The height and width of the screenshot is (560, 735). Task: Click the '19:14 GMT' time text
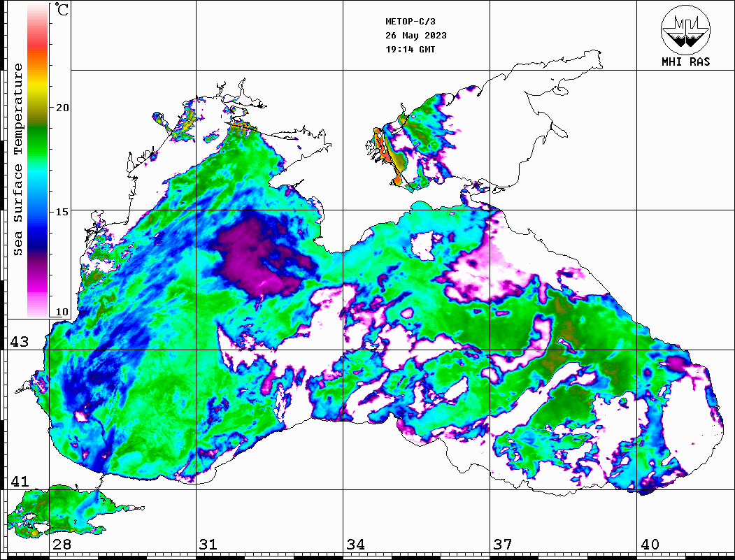point(411,49)
